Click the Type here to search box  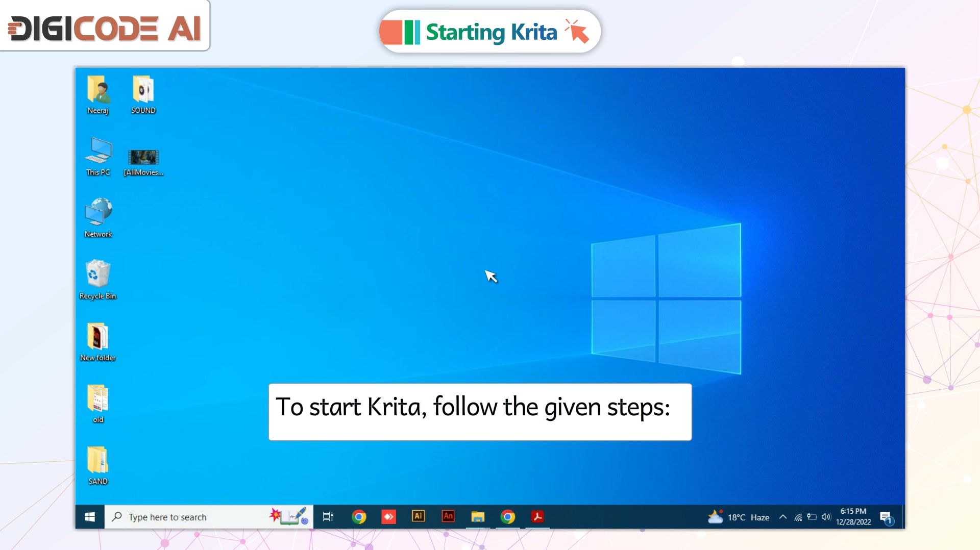point(209,517)
